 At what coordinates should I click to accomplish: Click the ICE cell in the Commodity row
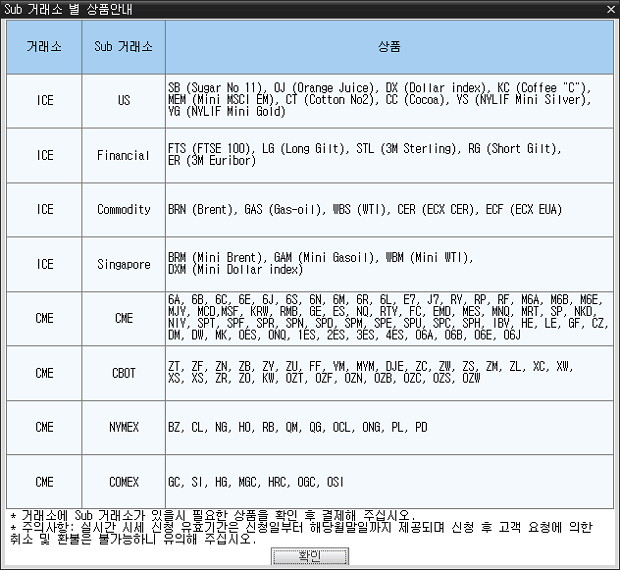[x=44, y=210]
